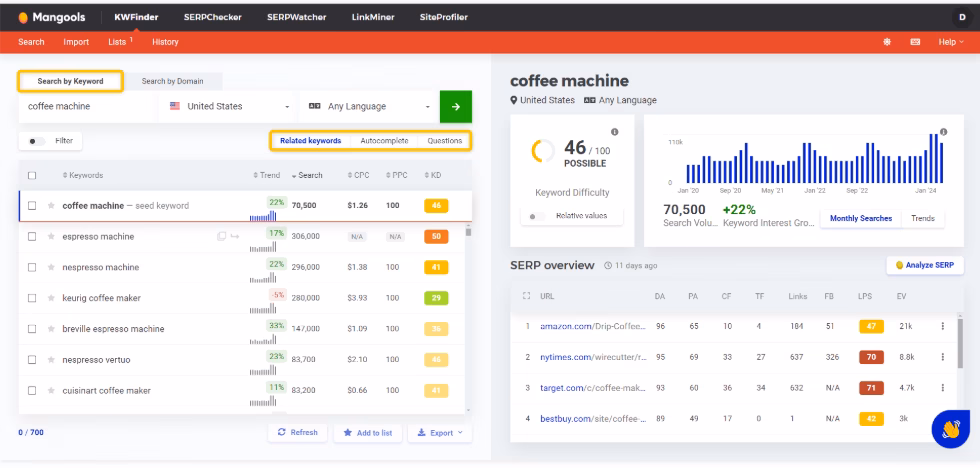Toggle the Relative values switch
Viewport: 980px width, 468px height.
point(534,216)
